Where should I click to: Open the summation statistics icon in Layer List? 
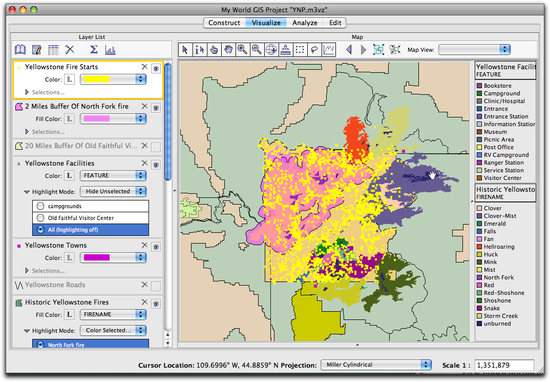coord(94,50)
